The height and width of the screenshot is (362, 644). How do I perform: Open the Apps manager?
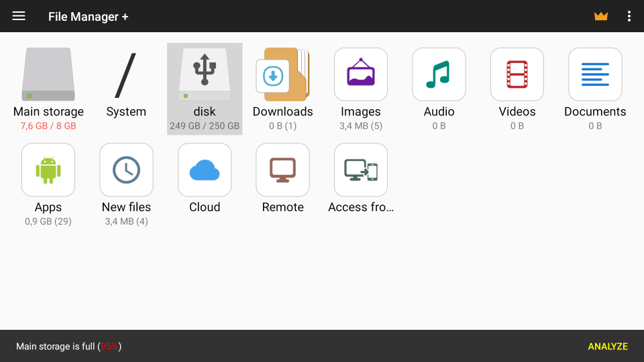point(48,170)
